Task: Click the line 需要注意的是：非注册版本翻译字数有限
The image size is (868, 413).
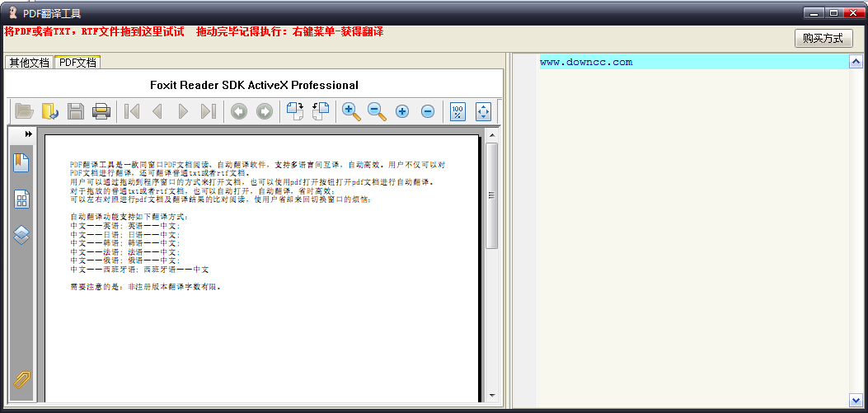Action: tap(146, 288)
